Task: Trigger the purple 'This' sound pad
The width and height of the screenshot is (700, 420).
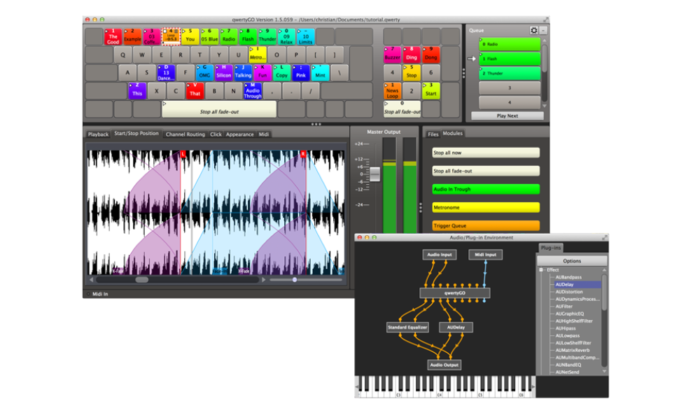Action: click(137, 92)
